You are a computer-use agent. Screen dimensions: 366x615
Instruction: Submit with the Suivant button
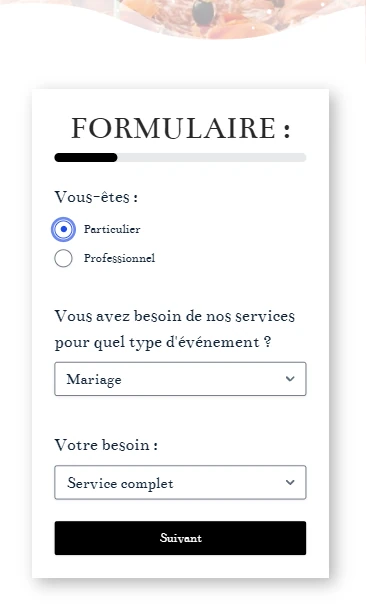[180, 538]
